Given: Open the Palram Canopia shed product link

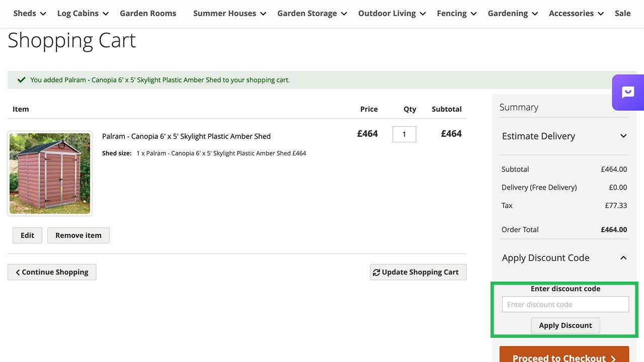Looking at the screenshot, I should (186, 136).
